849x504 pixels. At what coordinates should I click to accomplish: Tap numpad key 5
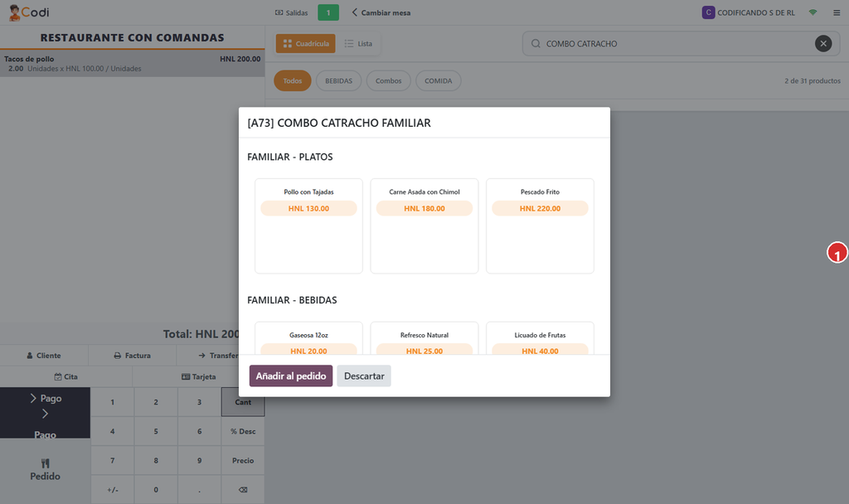tap(156, 431)
